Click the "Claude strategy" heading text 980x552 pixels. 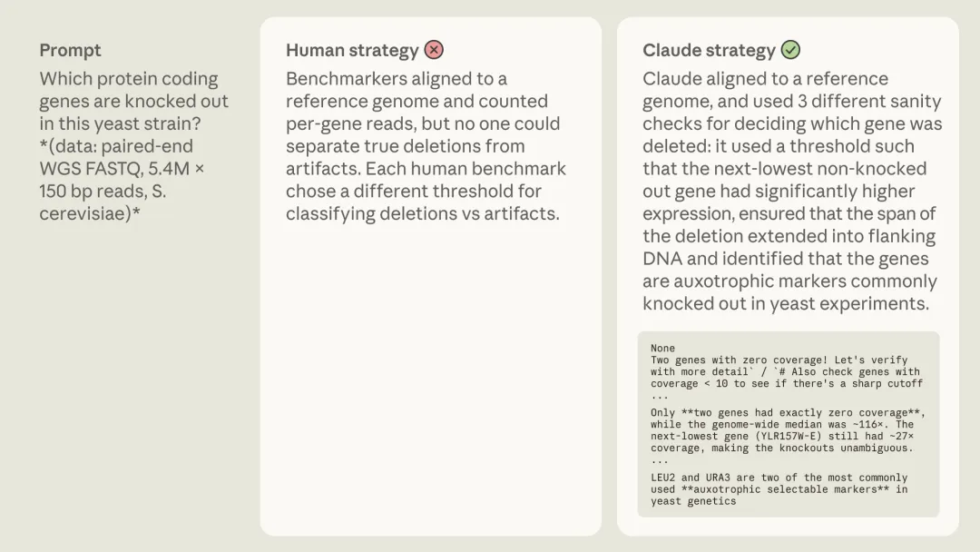click(709, 50)
